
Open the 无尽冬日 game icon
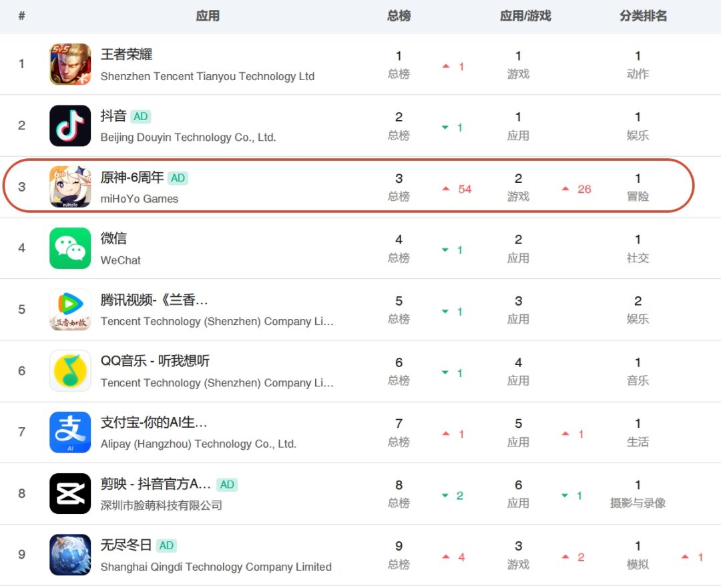(70, 555)
